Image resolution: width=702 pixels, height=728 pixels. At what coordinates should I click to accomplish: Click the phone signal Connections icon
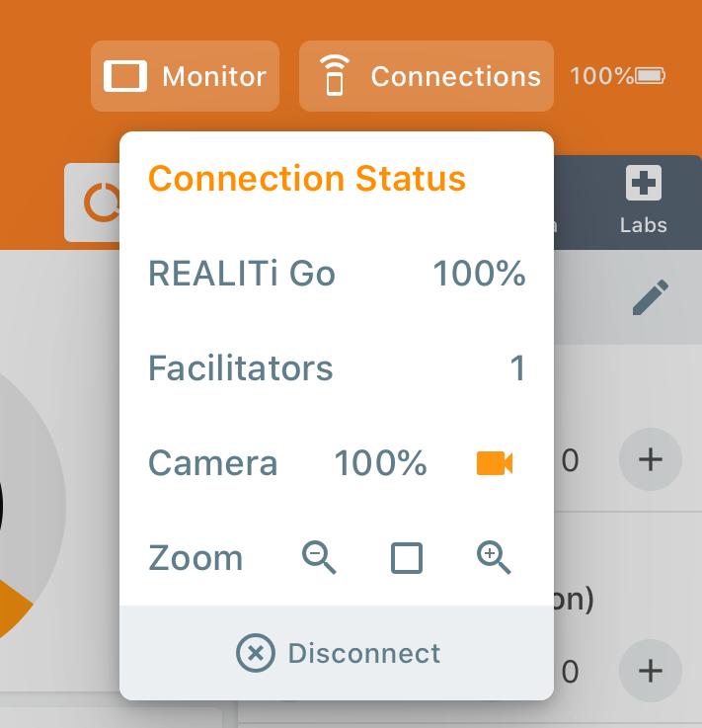335,76
